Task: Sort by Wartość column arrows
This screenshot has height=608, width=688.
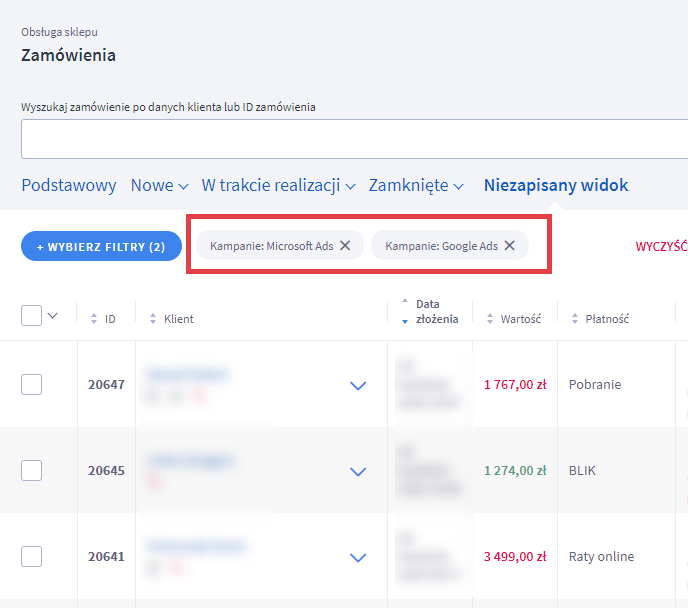Action: [x=491, y=319]
